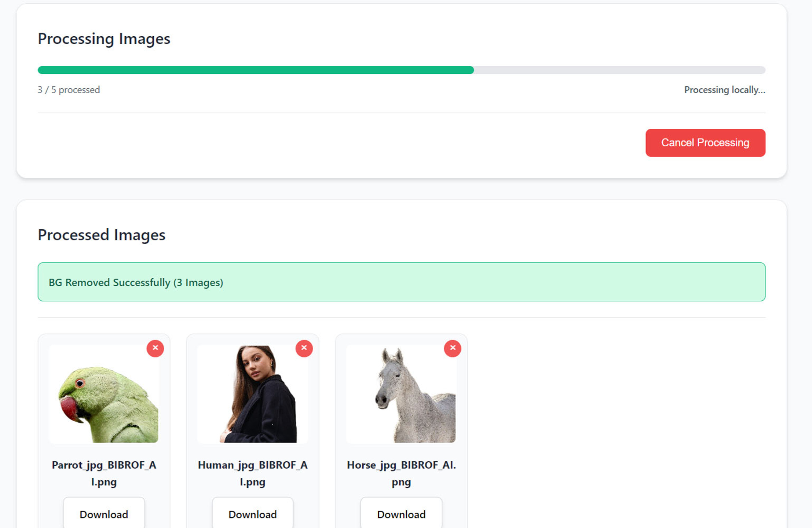The height and width of the screenshot is (528, 812).
Task: Open the green parrot thumbnail
Action: [104, 394]
